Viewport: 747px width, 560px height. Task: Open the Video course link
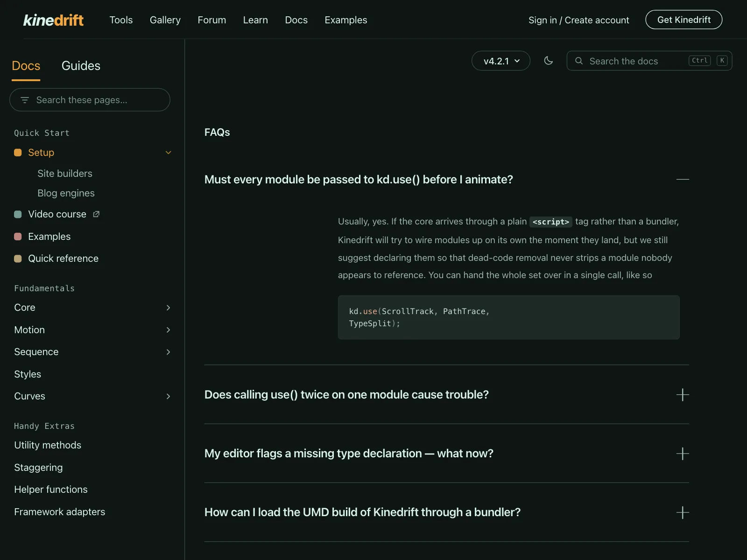click(x=57, y=214)
